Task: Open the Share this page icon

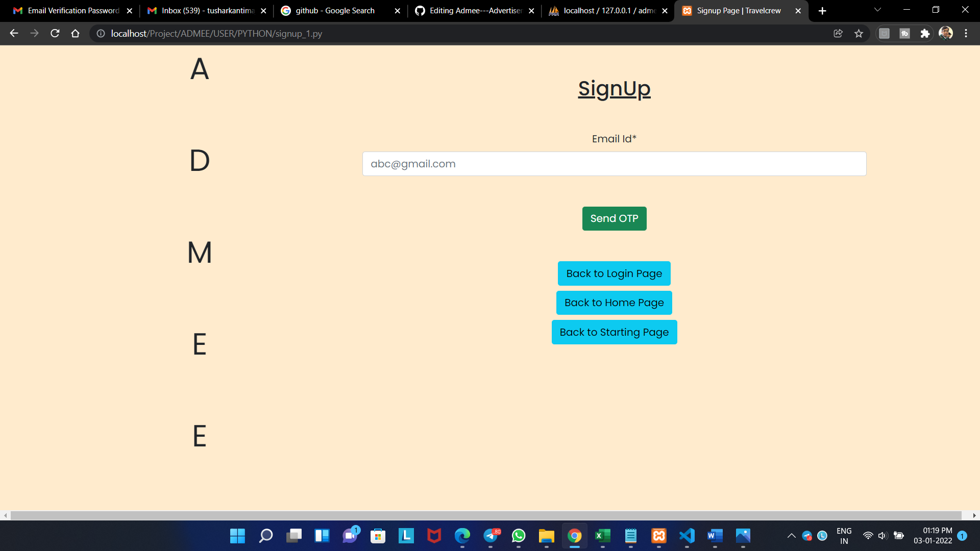Action: pyautogui.click(x=838, y=34)
